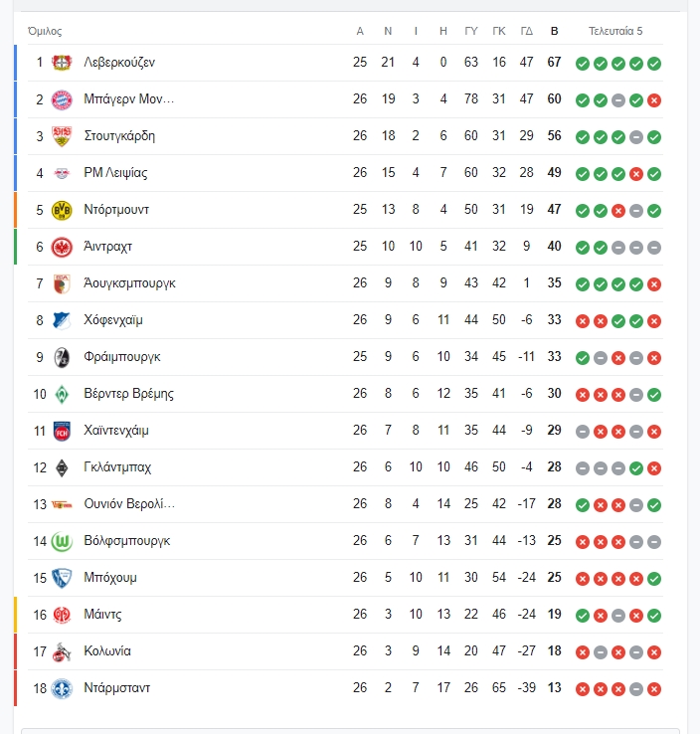700x734 pixels.
Task: Click the Werder Bremen green diamond logo
Action: (62, 394)
